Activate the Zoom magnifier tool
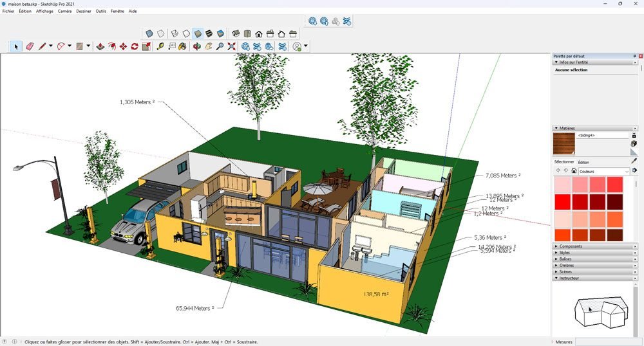This screenshot has width=644, height=346. coord(220,47)
